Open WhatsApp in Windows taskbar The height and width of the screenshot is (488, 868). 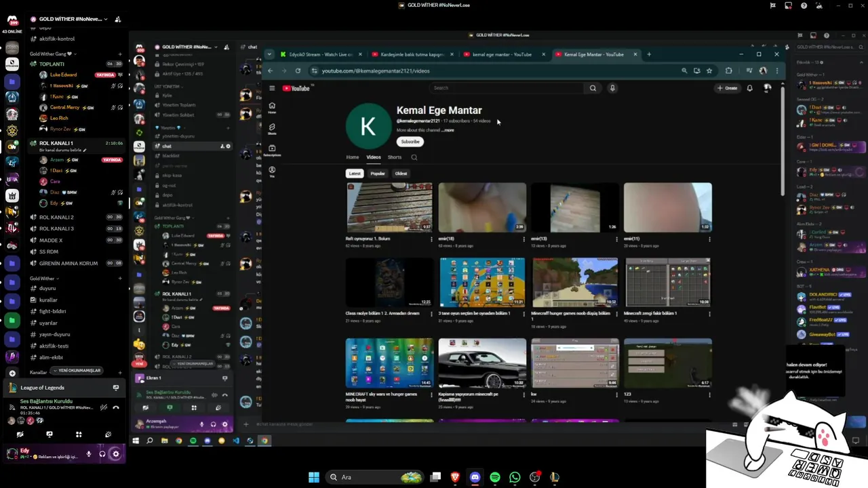tap(515, 477)
